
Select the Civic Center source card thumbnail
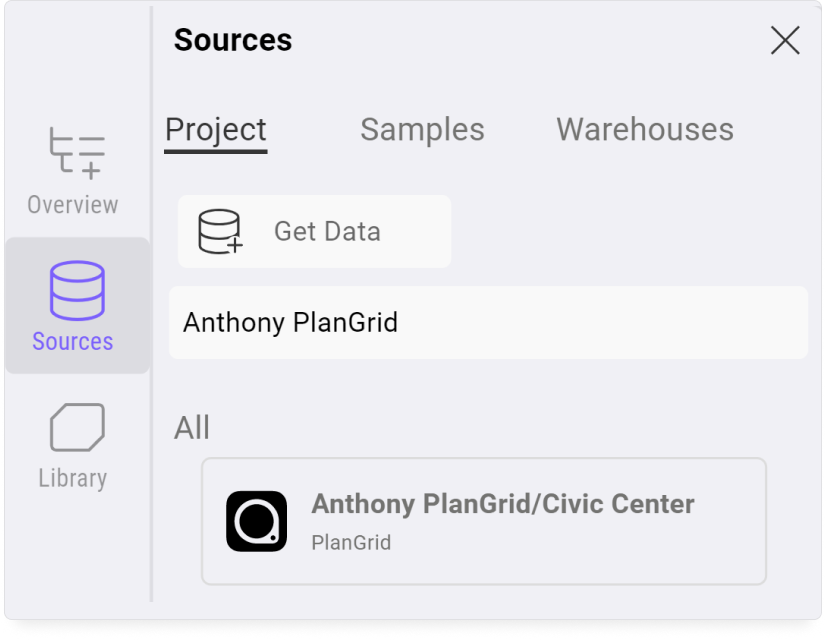[x=256, y=521]
